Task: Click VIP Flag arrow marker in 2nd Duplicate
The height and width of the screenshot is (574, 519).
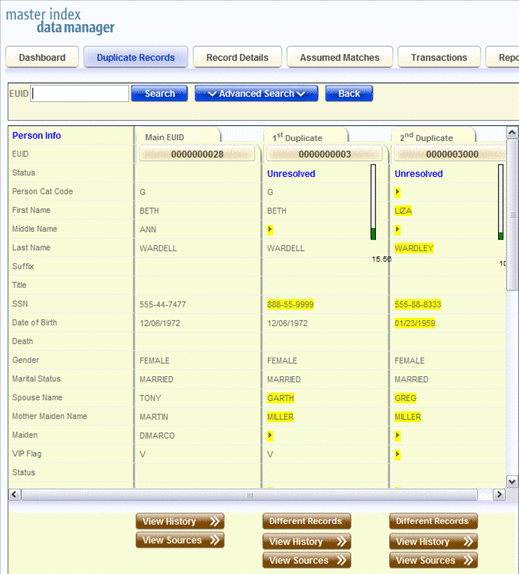Action: point(397,454)
